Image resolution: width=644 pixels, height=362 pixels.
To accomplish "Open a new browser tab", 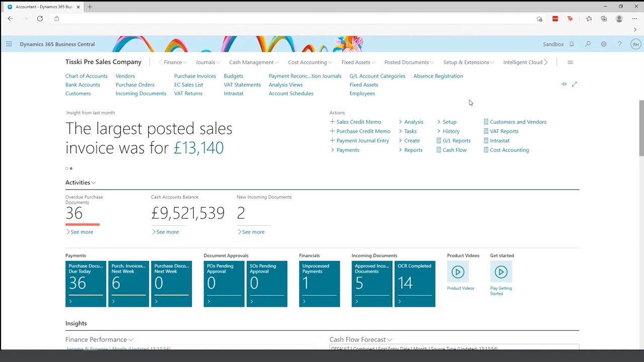I will point(90,7).
